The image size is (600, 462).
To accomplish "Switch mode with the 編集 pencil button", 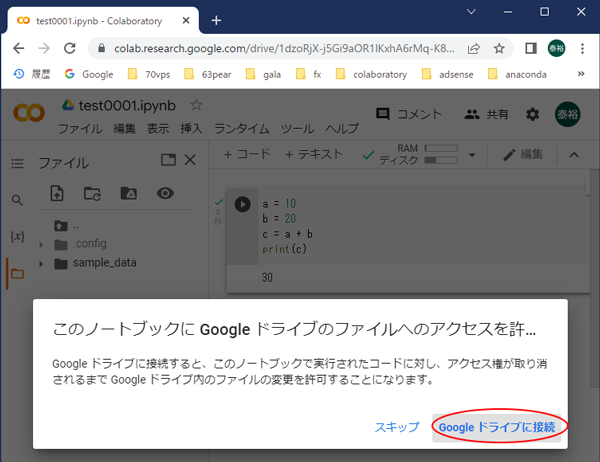I will tap(523, 154).
